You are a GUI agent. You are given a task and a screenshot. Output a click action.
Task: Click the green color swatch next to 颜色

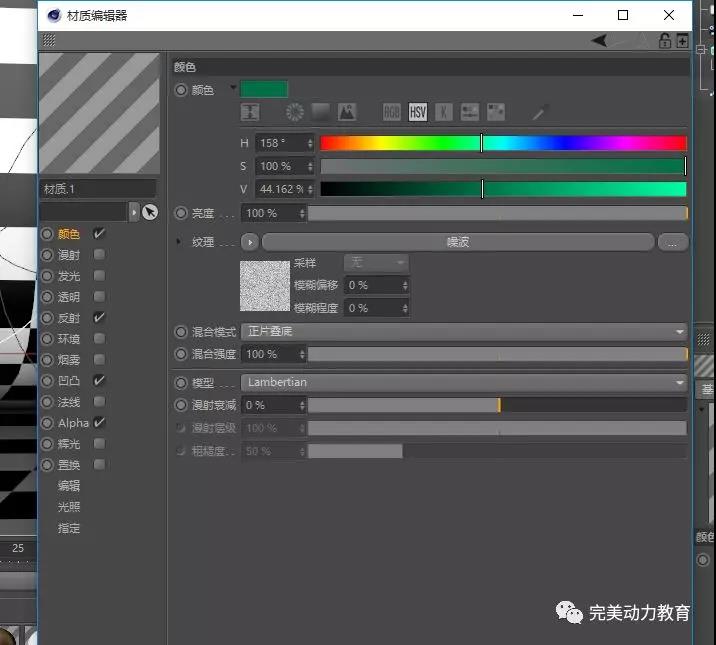(264, 89)
